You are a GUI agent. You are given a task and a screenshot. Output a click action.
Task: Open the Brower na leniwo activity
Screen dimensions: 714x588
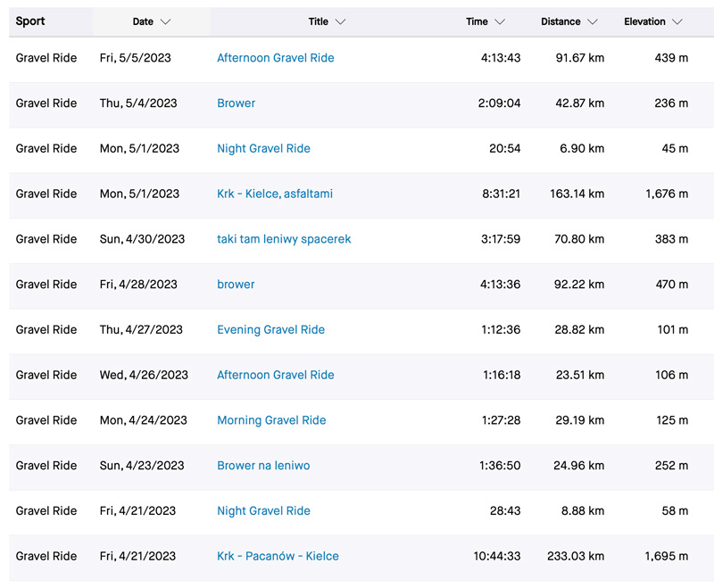tap(263, 466)
